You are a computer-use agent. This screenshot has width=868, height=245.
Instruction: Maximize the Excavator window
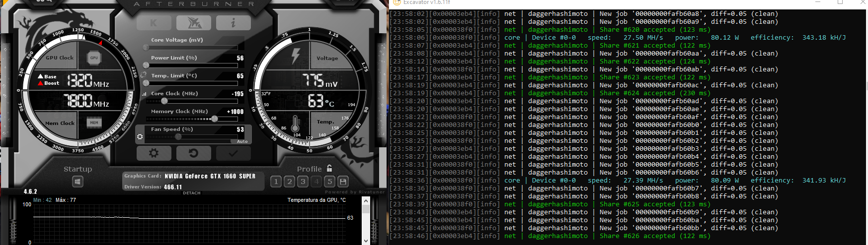click(x=840, y=2)
